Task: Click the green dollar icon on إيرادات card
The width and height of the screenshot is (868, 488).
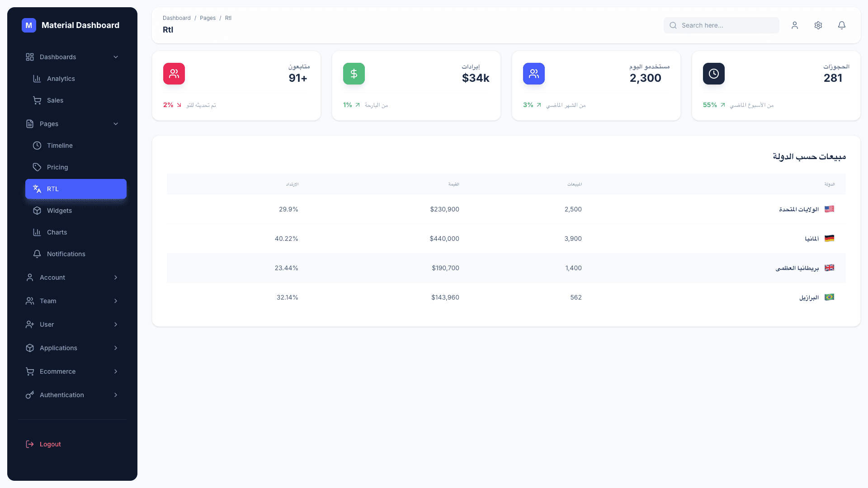Action: coord(354,73)
